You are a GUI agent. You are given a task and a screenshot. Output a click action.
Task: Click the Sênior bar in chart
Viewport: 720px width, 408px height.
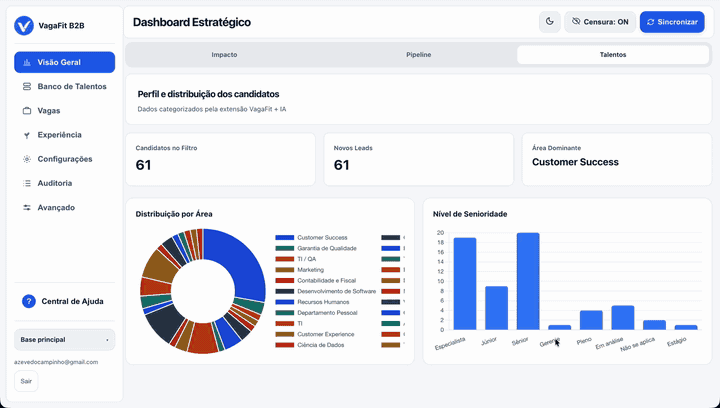528,281
